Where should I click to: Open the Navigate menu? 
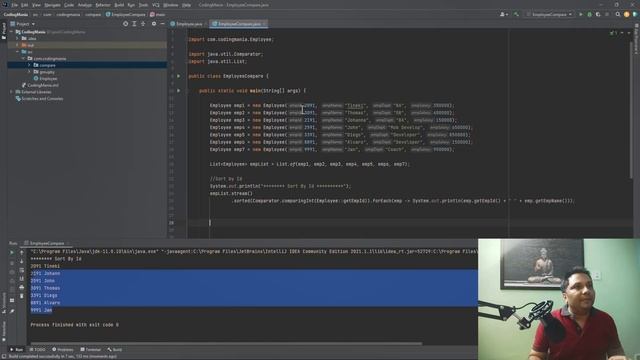(52, 5)
